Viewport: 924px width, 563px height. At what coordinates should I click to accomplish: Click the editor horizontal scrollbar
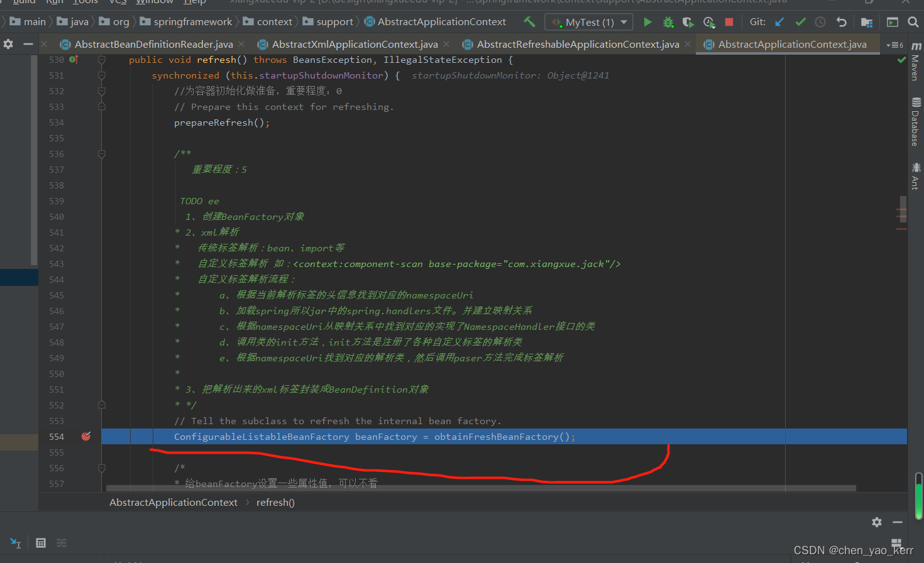(481, 488)
